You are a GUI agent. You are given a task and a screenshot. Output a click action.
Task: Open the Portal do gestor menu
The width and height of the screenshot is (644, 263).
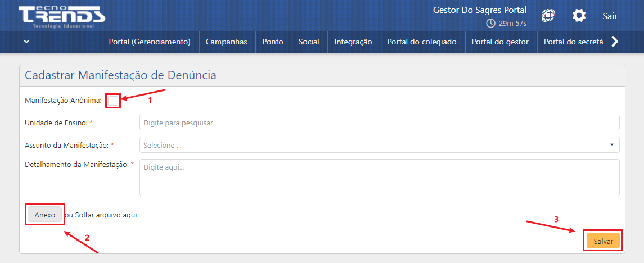tap(500, 42)
